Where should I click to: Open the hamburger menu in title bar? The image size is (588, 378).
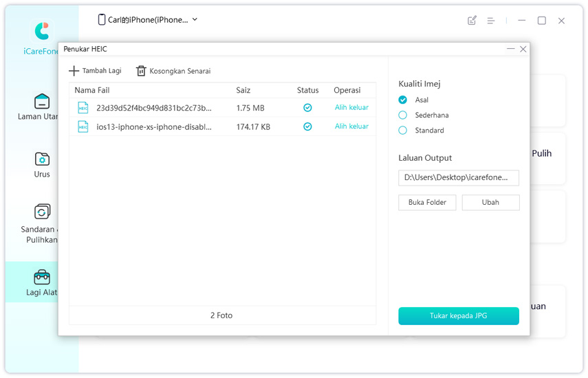point(491,21)
